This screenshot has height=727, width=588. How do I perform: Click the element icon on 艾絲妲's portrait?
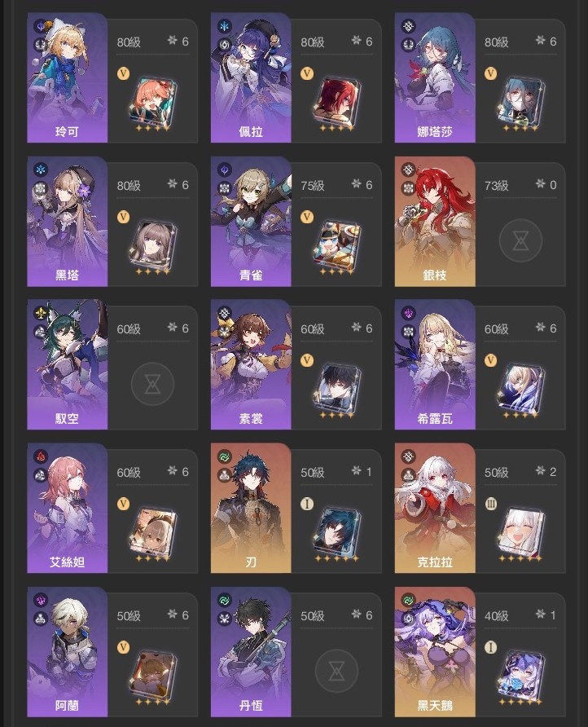click(x=40, y=457)
